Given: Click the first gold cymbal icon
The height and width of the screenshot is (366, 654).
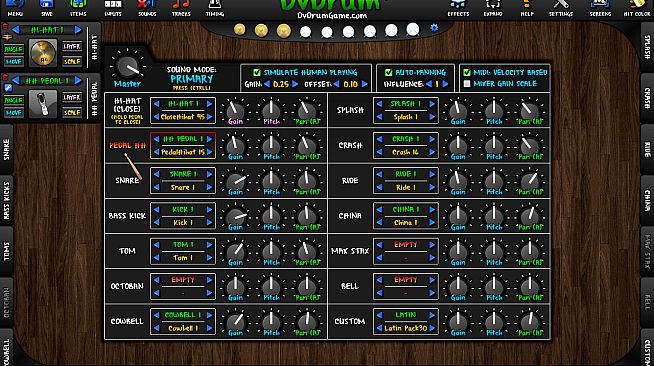Looking at the screenshot, I should (x=239, y=30).
